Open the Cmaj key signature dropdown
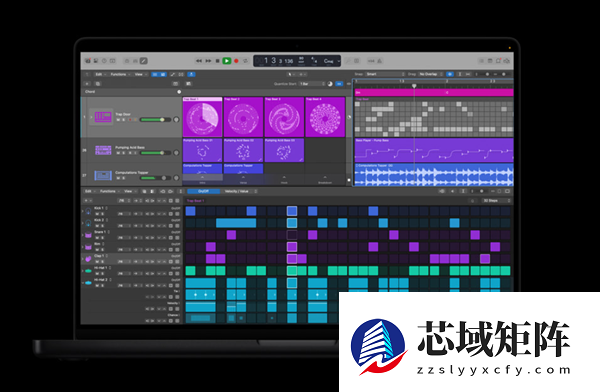Screen dimensions: 600x392 pos(331,61)
